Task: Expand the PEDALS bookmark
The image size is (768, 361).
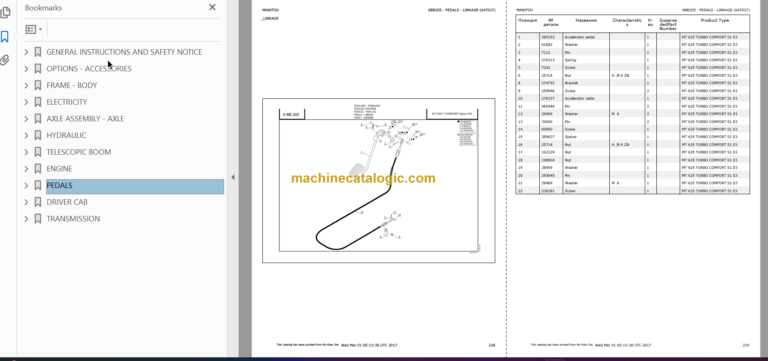Action: tap(26, 186)
